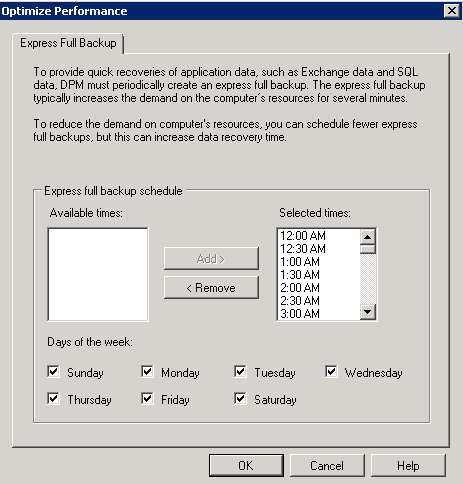463x484 pixels.
Task: Select 1:00 AM in Selected times
Action: (319, 262)
